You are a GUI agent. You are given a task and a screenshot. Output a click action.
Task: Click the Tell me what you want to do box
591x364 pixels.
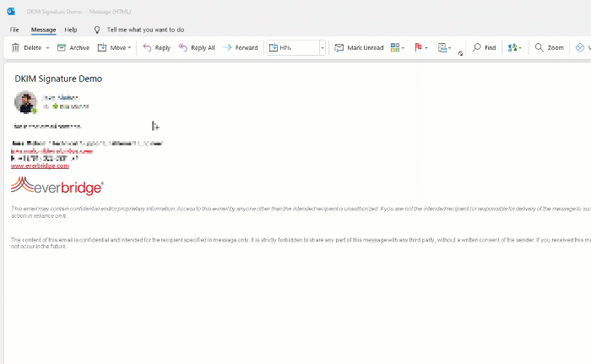coord(145,30)
